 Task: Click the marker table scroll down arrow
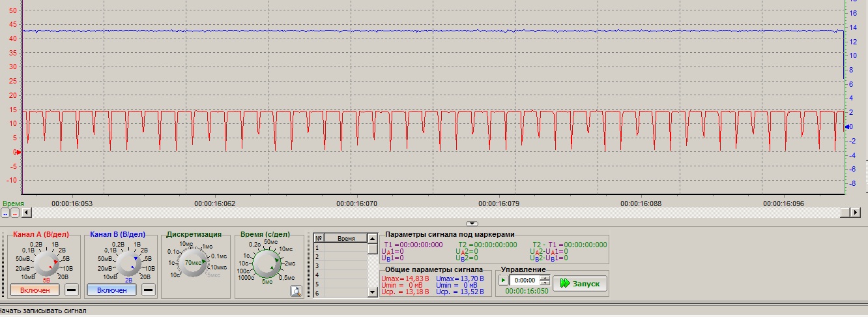[371, 294]
